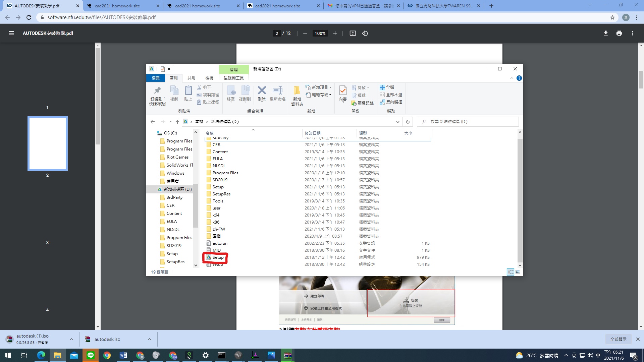Select page 2 thumbnail in PDF sidebar
The width and height of the screenshot is (644, 362).
[x=47, y=143]
